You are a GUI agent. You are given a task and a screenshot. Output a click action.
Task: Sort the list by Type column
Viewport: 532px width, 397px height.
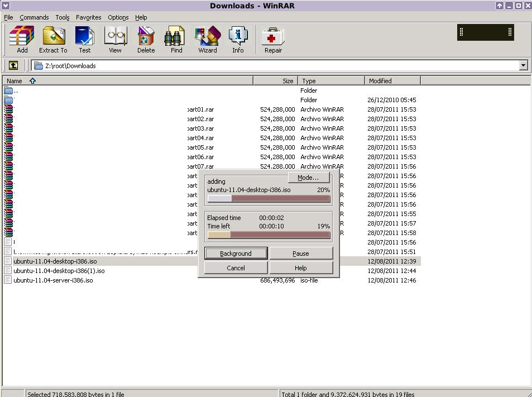click(331, 81)
